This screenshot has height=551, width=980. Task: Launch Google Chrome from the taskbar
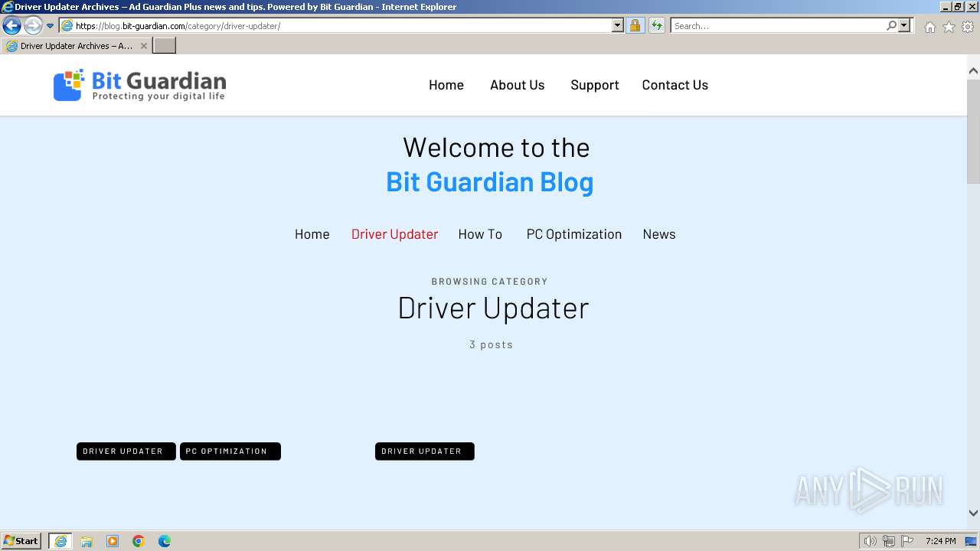[x=139, y=541]
